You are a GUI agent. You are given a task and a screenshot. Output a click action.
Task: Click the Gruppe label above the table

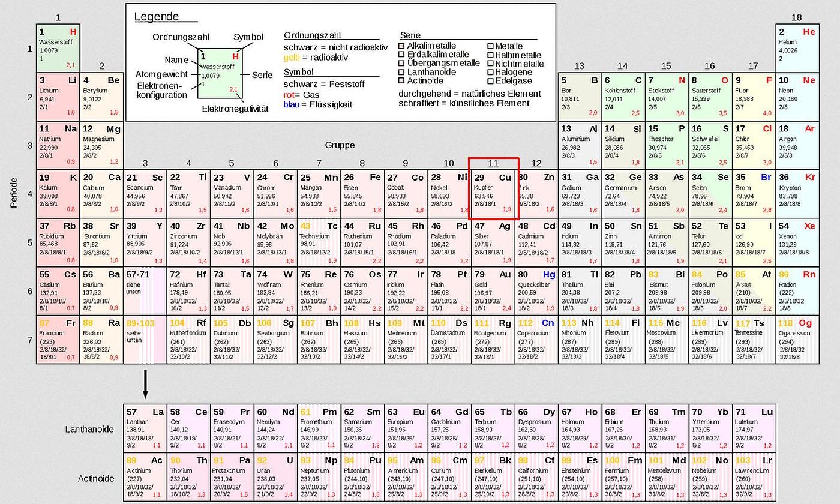pos(340,145)
